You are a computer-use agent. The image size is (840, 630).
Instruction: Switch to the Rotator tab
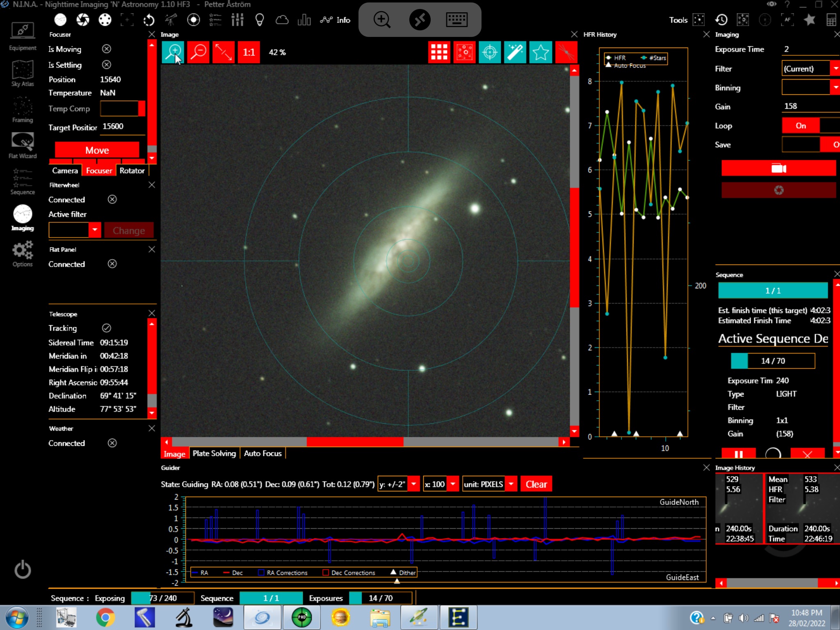pos(132,171)
